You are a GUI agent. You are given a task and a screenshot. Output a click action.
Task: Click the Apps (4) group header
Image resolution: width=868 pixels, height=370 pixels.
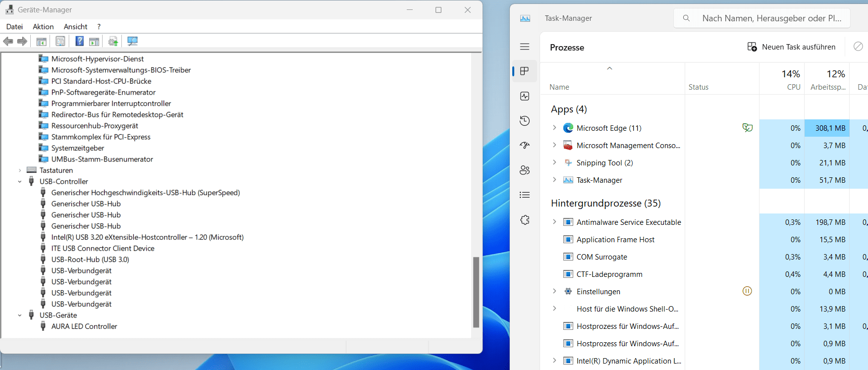(569, 109)
